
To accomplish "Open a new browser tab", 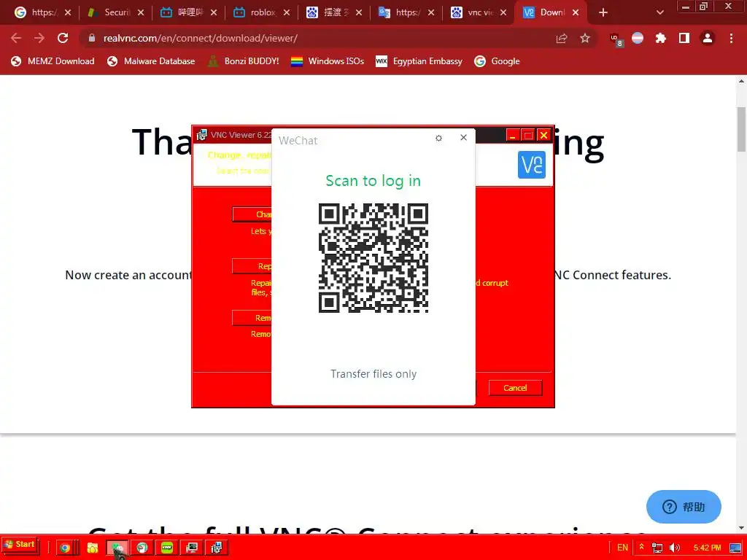I will [603, 12].
